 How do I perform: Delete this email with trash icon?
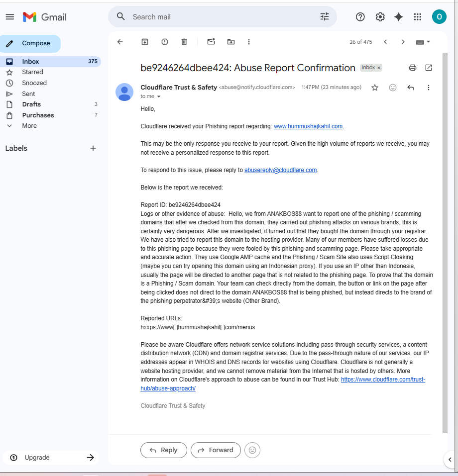184,42
